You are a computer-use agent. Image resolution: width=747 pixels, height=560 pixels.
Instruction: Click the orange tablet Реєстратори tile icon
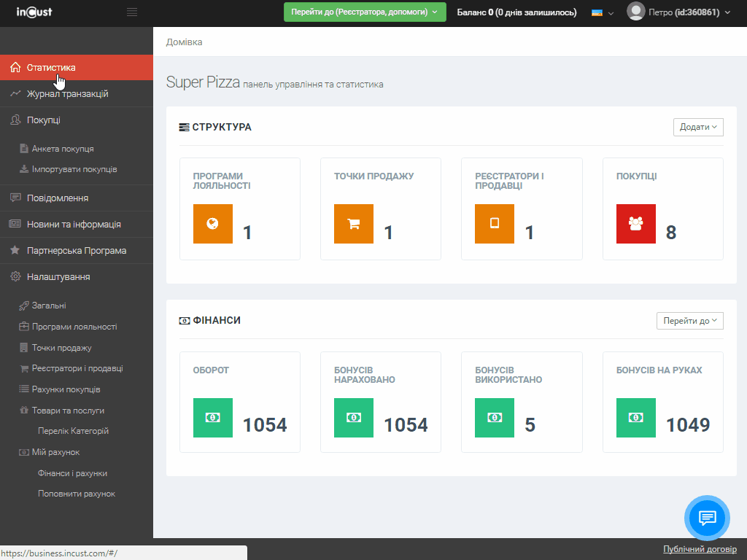[x=495, y=224]
